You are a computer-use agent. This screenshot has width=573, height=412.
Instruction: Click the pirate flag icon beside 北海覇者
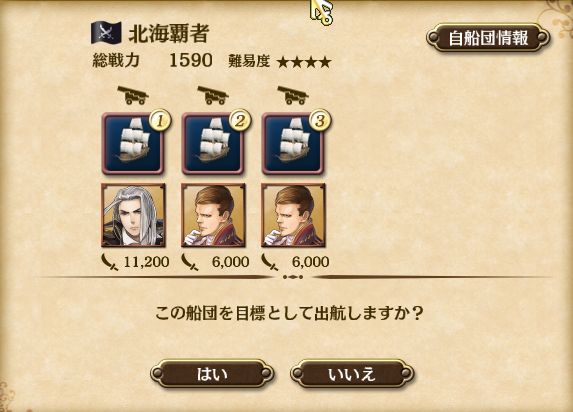pos(106,33)
